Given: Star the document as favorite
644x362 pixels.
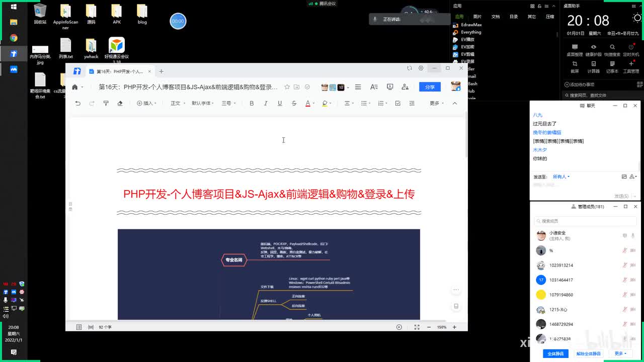Looking at the screenshot, I should [287, 87].
